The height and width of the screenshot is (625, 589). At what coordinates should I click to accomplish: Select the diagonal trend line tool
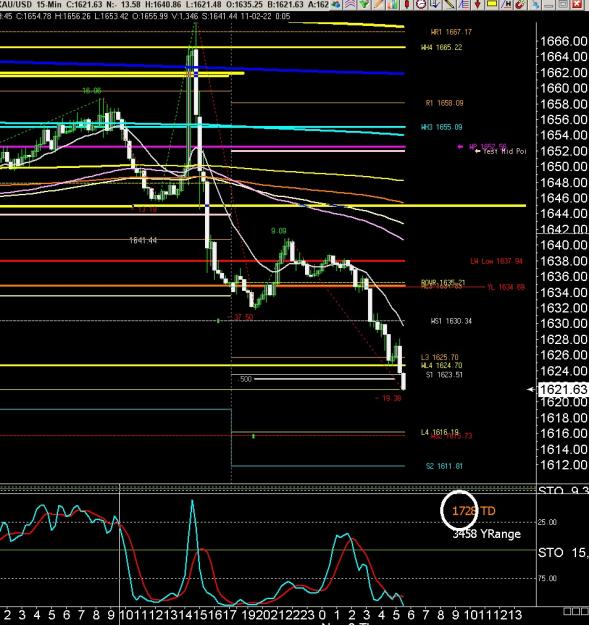click(x=450, y=4)
